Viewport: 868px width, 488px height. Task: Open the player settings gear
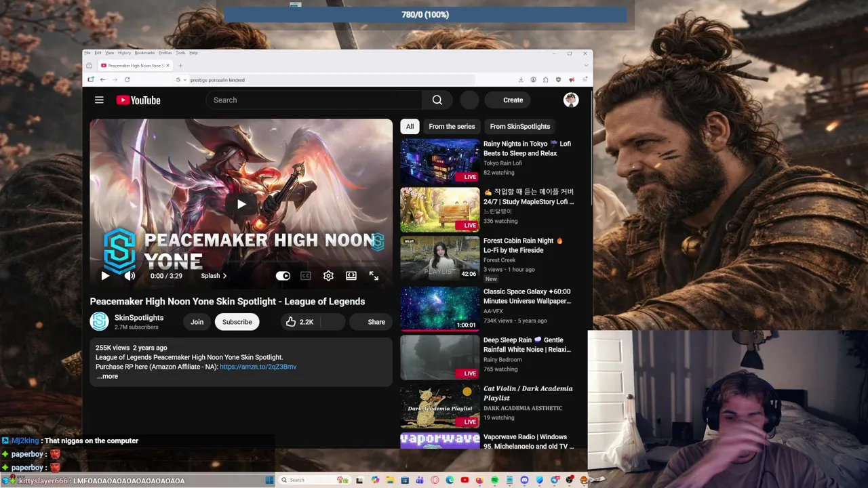pos(328,276)
